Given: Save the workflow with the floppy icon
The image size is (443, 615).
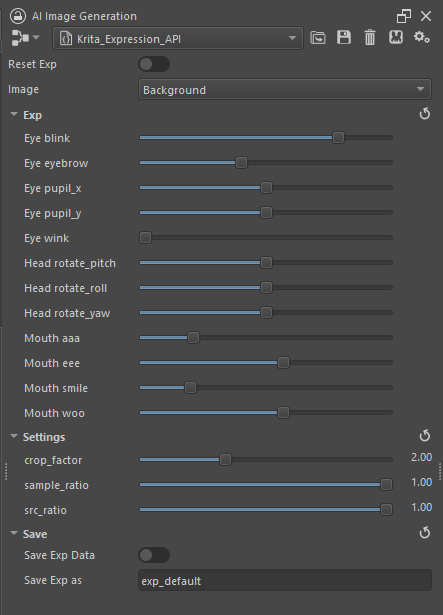Looking at the screenshot, I should [x=344, y=38].
